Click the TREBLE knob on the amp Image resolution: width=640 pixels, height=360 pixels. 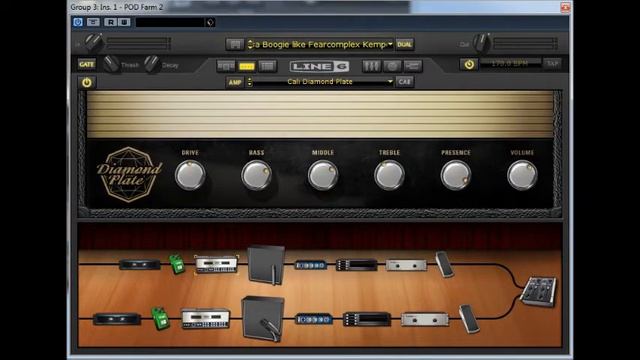[x=389, y=175]
